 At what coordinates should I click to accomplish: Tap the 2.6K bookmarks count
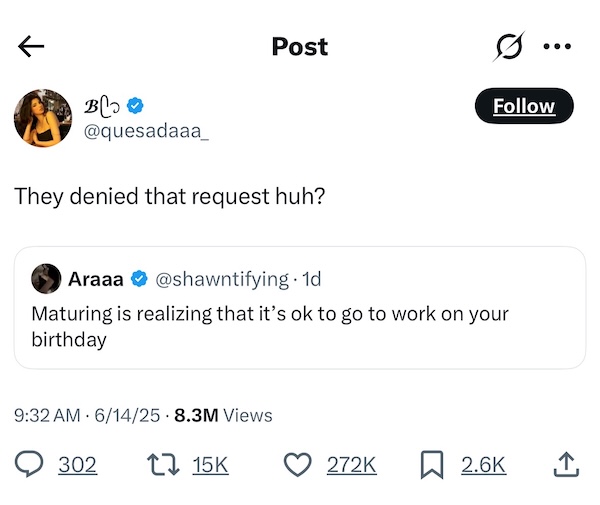point(484,464)
